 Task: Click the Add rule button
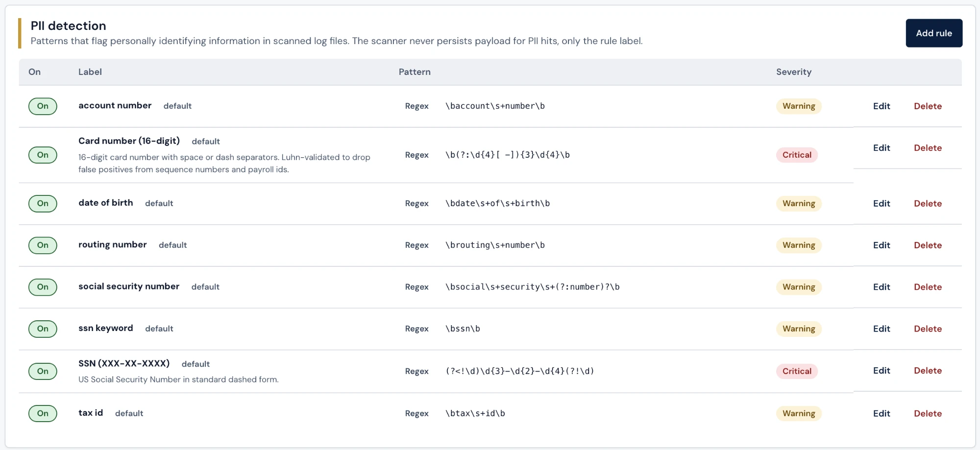pyautogui.click(x=934, y=33)
